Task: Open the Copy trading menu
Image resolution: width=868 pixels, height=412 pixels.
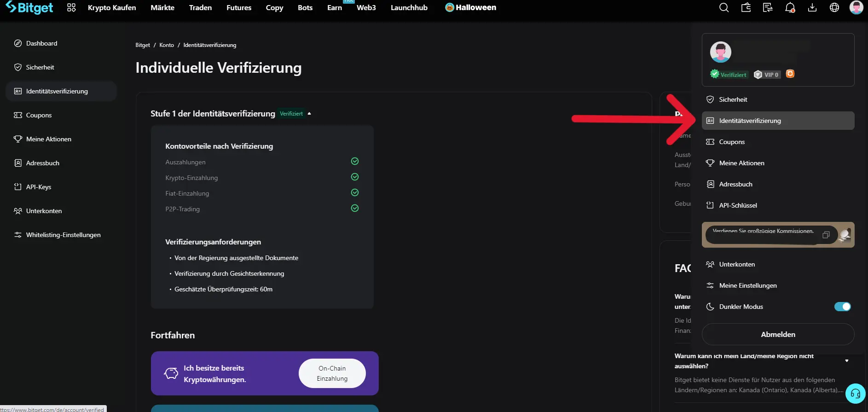Action: [x=274, y=8]
